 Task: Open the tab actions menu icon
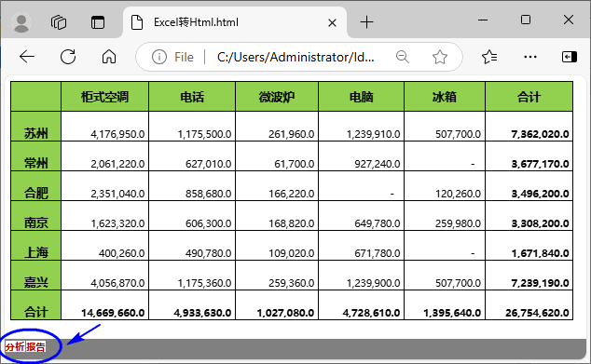click(x=98, y=22)
